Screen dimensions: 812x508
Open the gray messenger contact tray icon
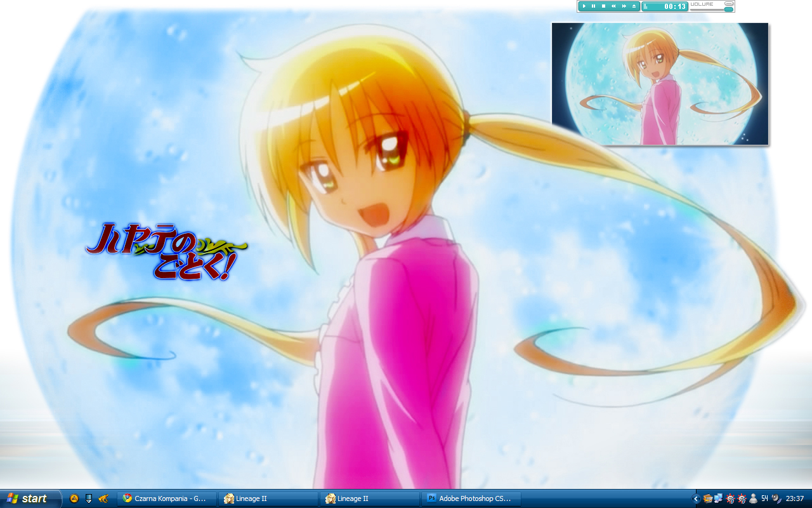[753, 498]
